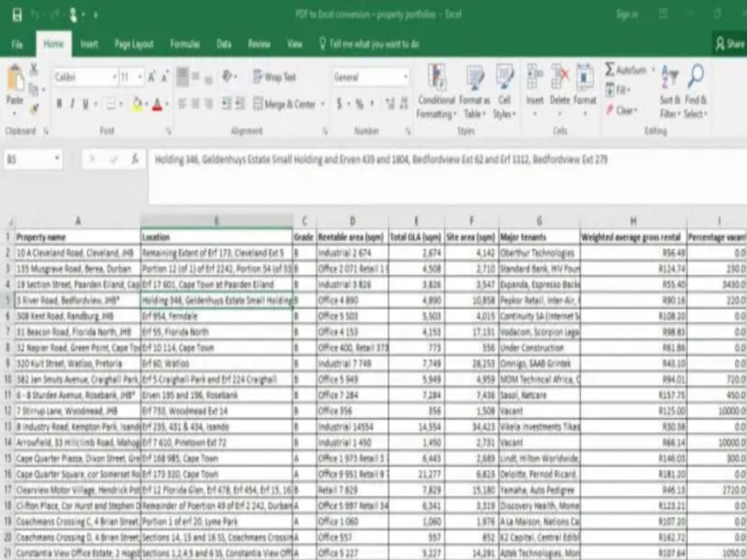This screenshot has width=747, height=560.
Task: Switch to the Review tab
Action: coord(259,44)
